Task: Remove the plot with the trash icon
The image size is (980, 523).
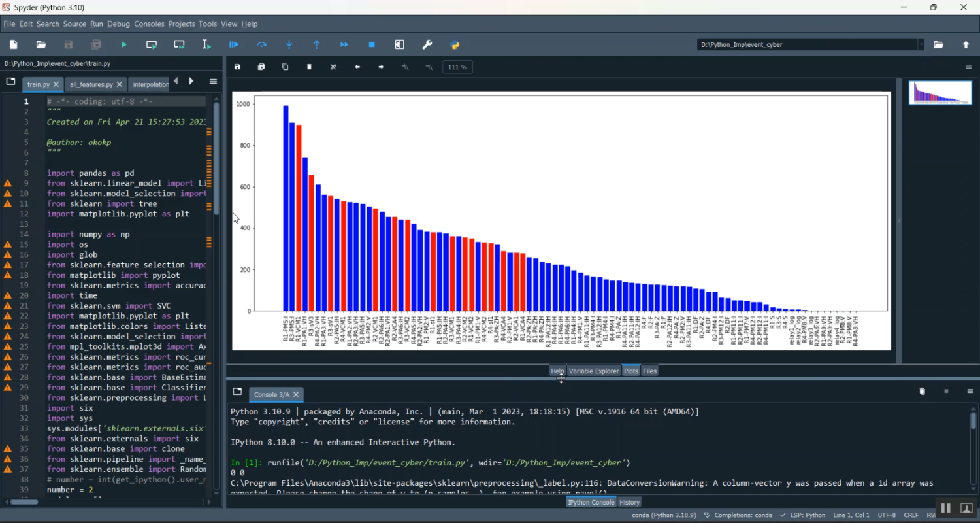Action: tap(309, 66)
